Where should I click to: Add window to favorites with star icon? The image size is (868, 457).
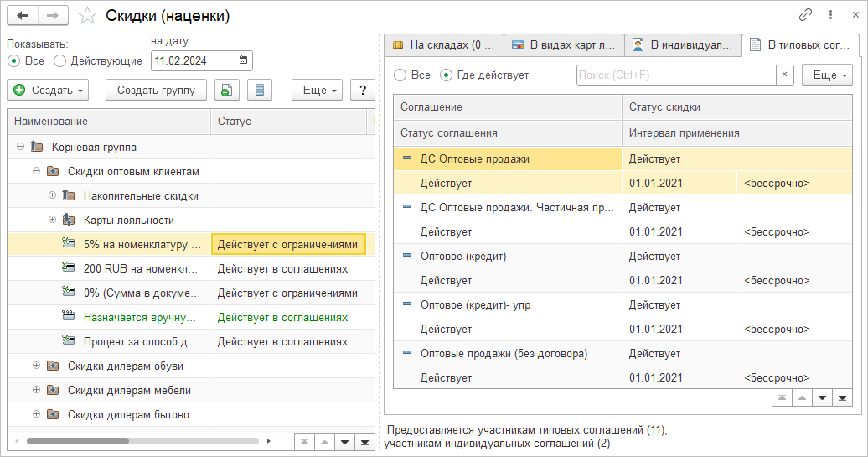point(87,16)
